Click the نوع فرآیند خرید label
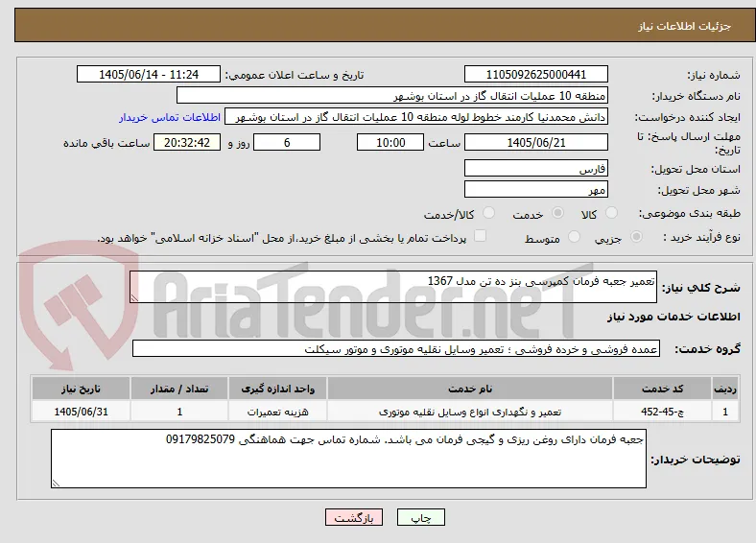 click(x=701, y=237)
